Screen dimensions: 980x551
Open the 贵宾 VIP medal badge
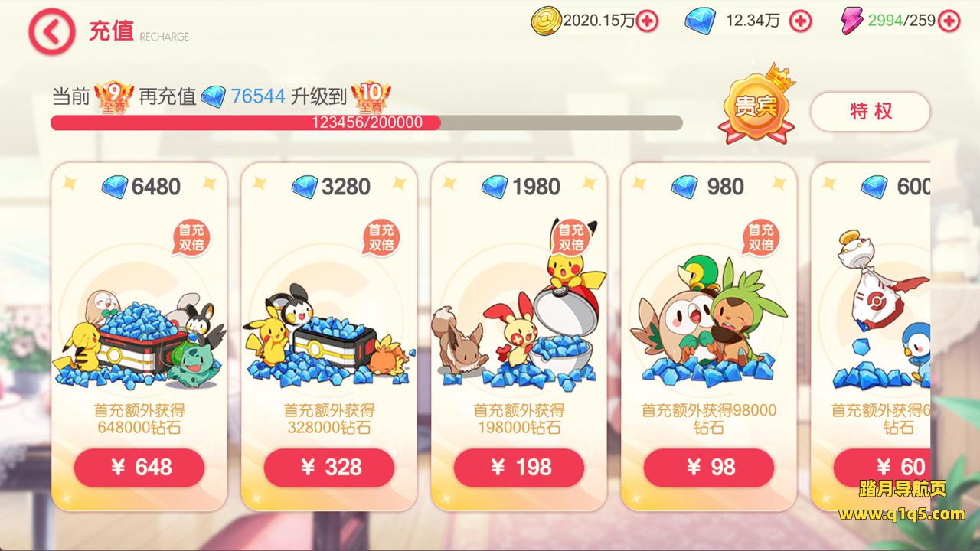[756, 104]
